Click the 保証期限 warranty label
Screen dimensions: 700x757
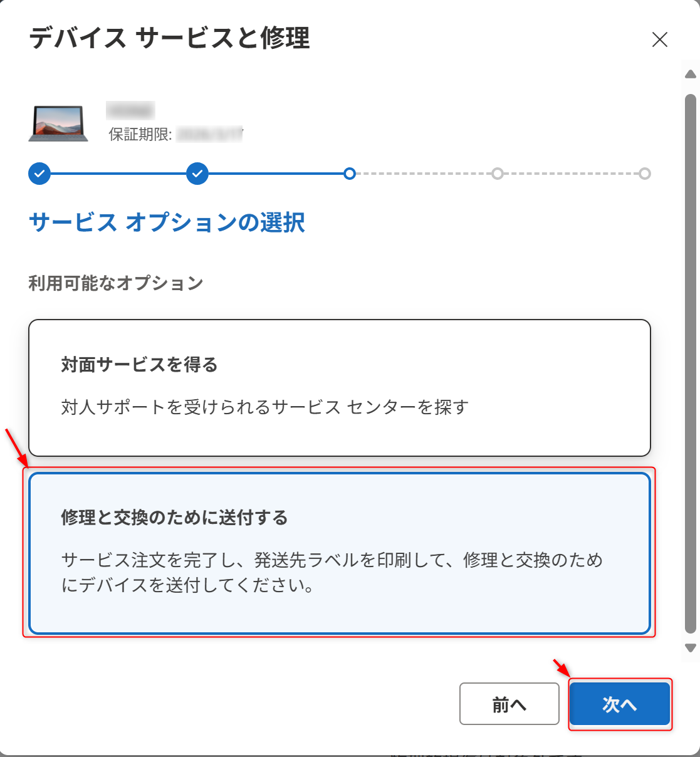(140, 134)
